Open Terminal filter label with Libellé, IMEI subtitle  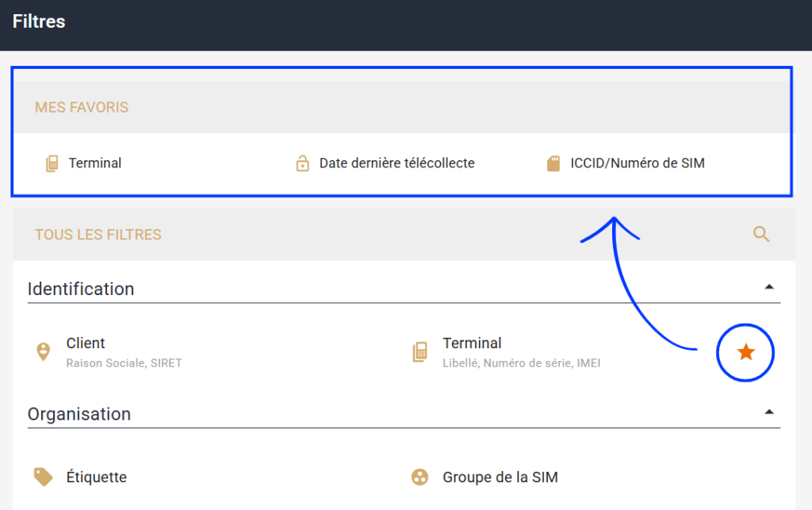coord(472,343)
